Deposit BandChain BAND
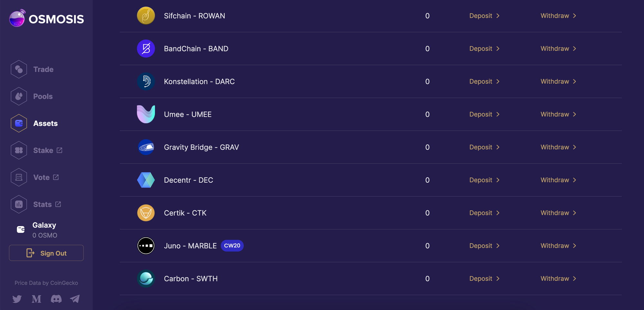 pos(484,49)
